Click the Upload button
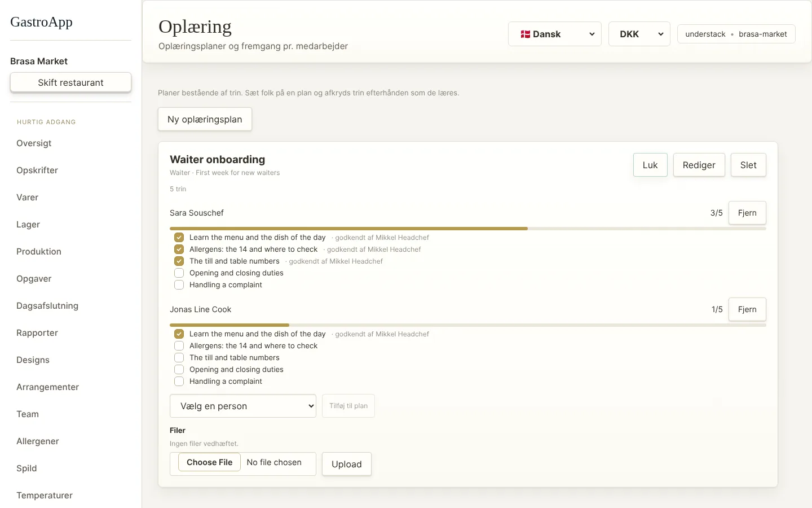812x508 pixels. [x=347, y=464]
